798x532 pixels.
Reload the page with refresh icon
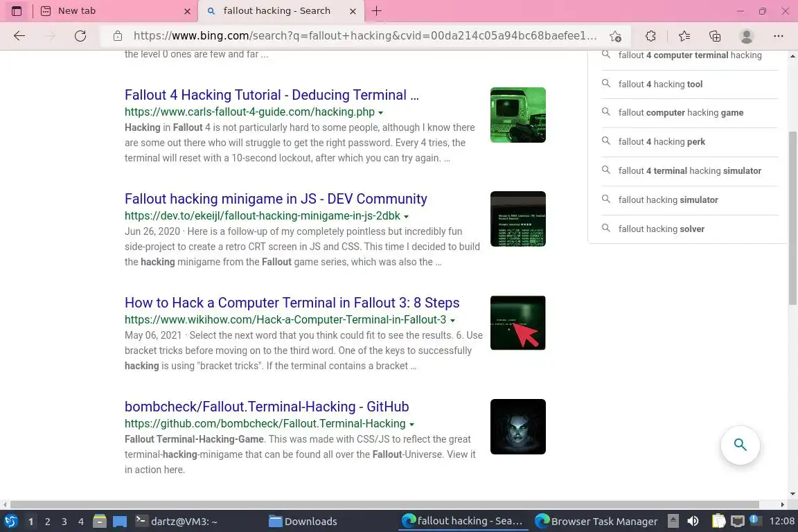[80, 36]
